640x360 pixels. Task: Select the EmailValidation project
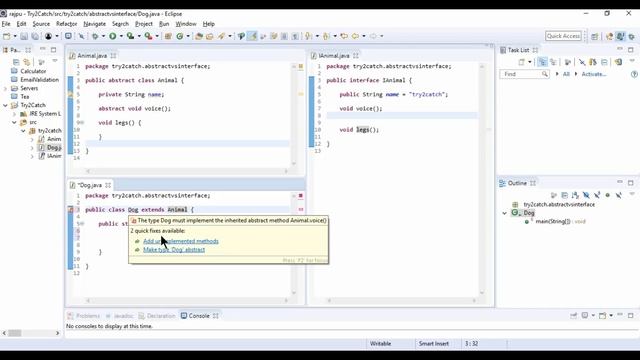[40, 80]
